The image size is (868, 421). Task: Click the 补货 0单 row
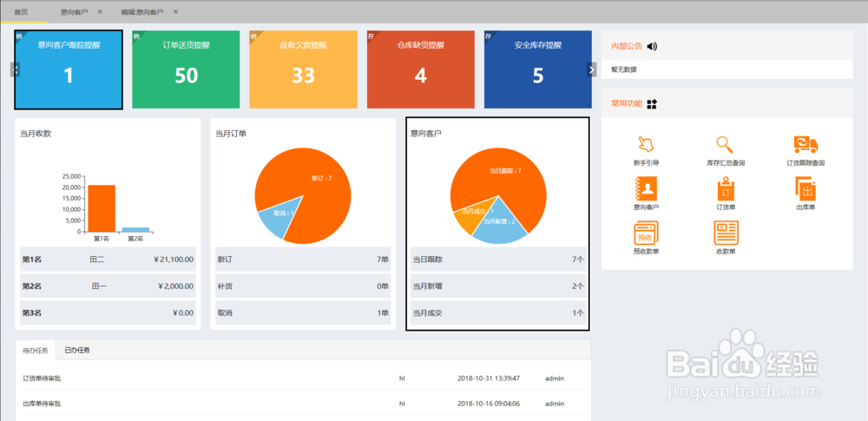click(303, 286)
